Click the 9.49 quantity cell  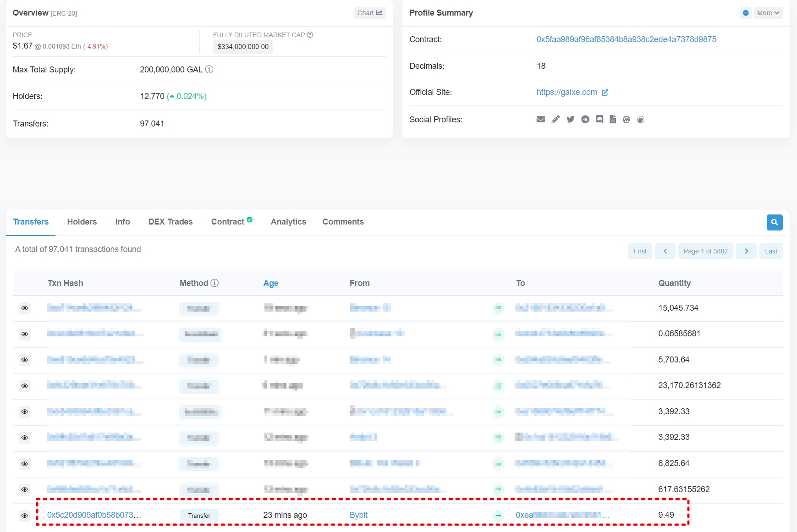coord(666,515)
